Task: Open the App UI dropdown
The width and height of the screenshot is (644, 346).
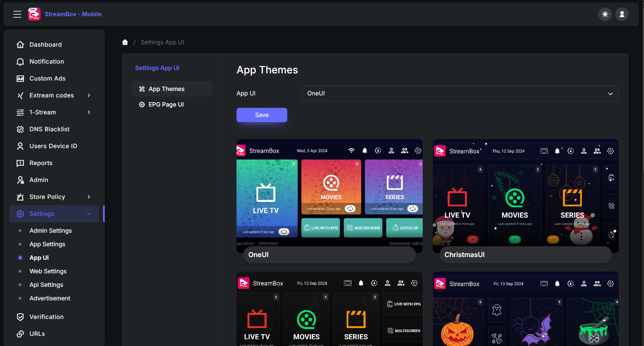Action: [x=460, y=93]
